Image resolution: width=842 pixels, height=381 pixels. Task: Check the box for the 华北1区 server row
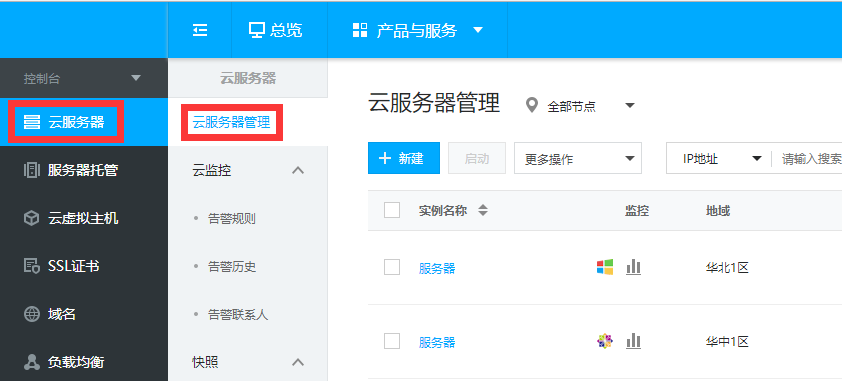tap(392, 267)
